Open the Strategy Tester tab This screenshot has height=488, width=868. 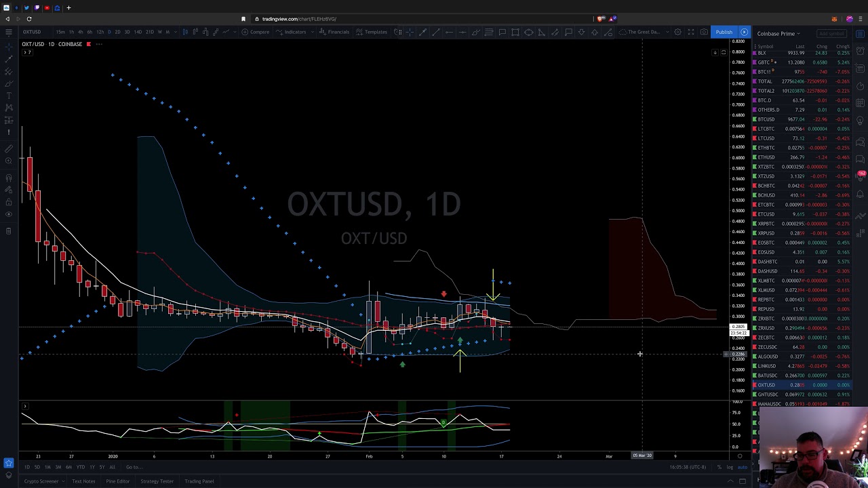coord(157,481)
